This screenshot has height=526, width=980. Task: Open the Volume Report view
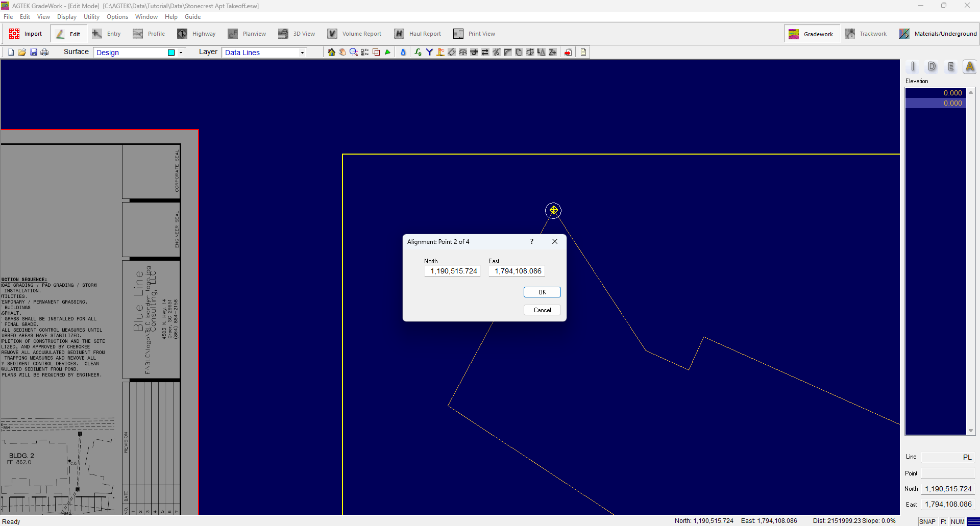click(355, 33)
